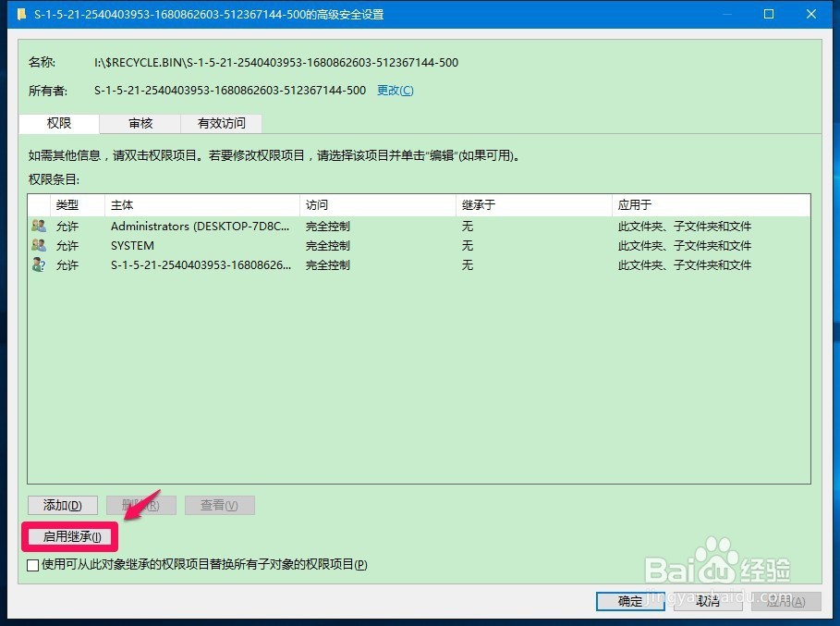Switch to the 审核 tab
Image resolution: width=840 pixels, height=626 pixels.
[x=140, y=123]
